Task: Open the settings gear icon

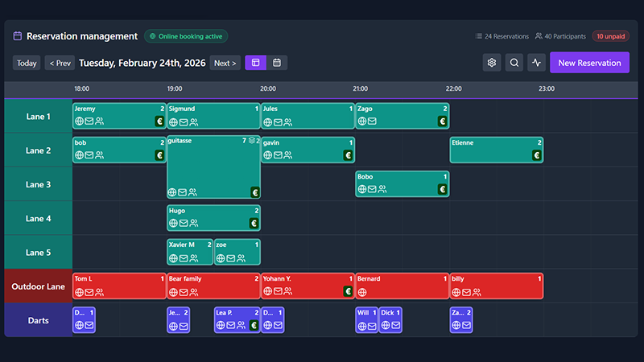Action: click(x=492, y=63)
